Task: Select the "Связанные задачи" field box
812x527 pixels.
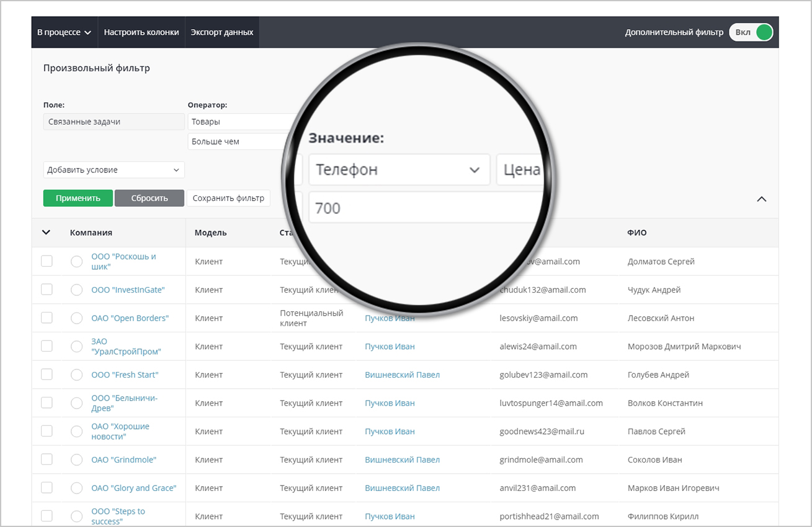Action: click(114, 122)
